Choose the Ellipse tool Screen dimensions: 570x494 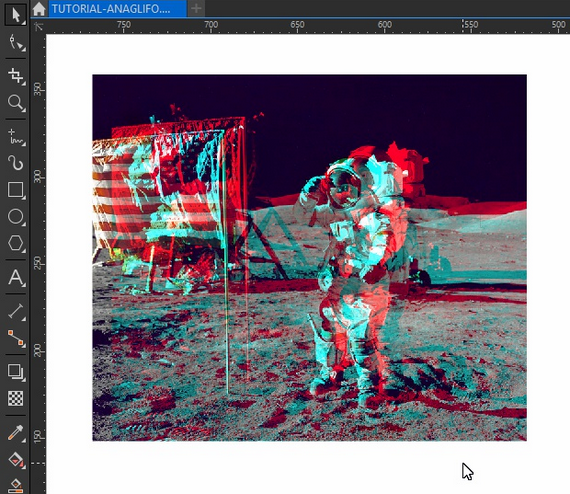coord(15,217)
